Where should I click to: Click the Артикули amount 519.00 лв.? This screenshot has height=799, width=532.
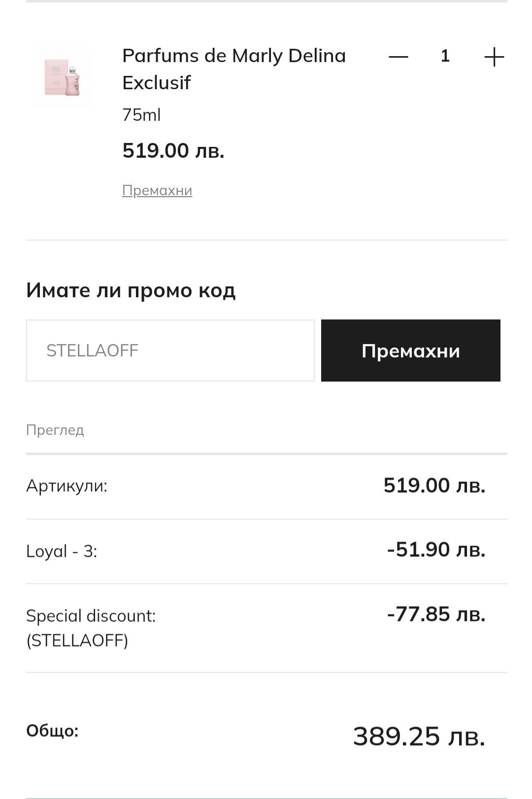[x=434, y=486]
